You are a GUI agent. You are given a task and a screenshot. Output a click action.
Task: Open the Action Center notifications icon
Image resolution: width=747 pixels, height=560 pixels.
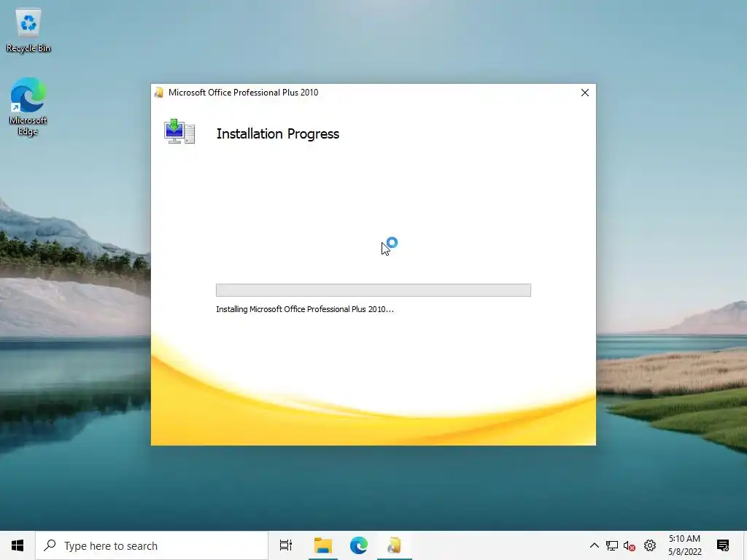(723, 545)
